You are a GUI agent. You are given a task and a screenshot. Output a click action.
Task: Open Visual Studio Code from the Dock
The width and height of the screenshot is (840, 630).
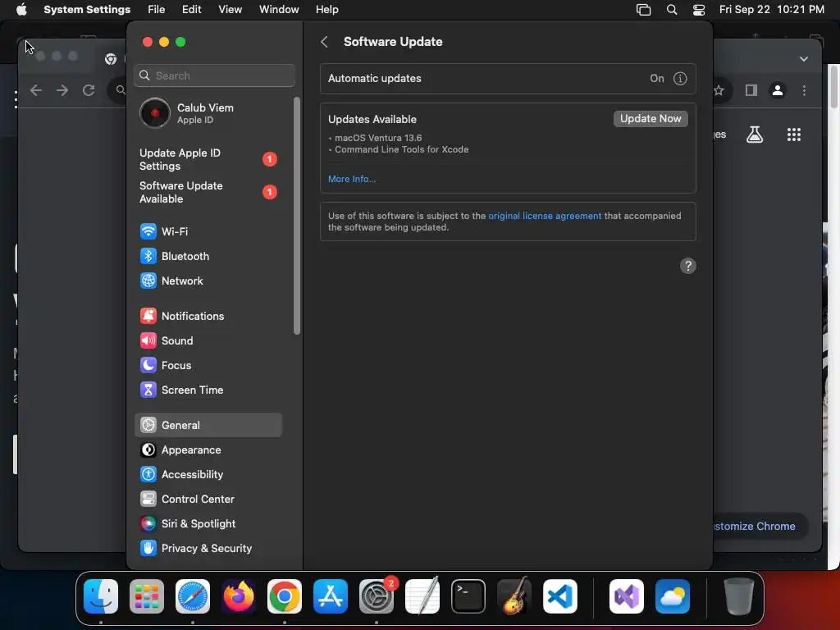560,596
